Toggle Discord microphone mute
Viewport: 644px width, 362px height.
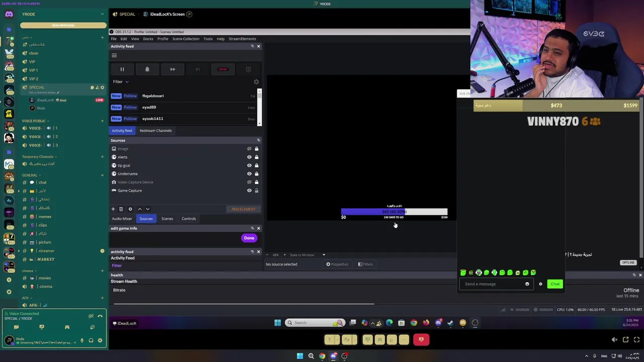coord(82,341)
